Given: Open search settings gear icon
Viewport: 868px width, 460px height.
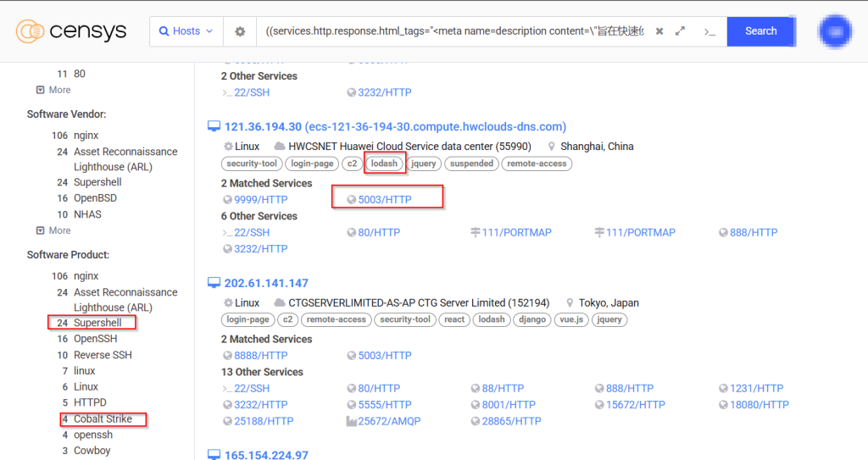Looking at the screenshot, I should pos(240,31).
